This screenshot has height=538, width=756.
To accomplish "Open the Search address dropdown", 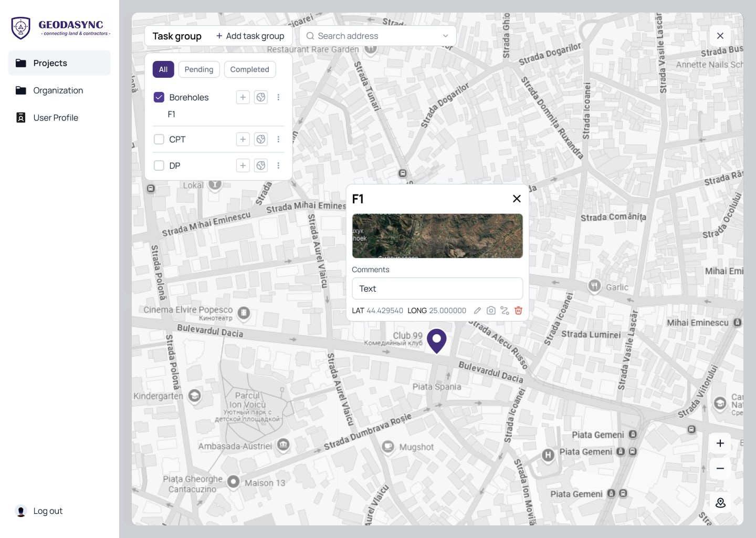I will tap(446, 36).
